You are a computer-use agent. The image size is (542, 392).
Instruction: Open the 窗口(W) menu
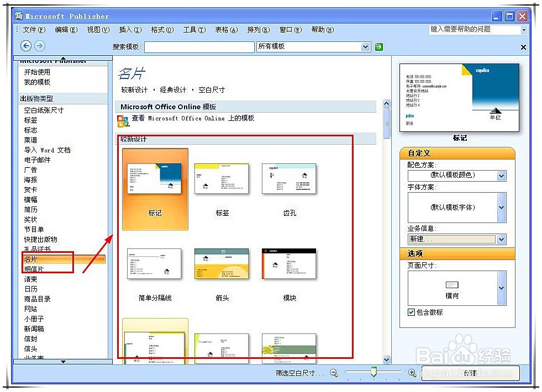[291, 30]
